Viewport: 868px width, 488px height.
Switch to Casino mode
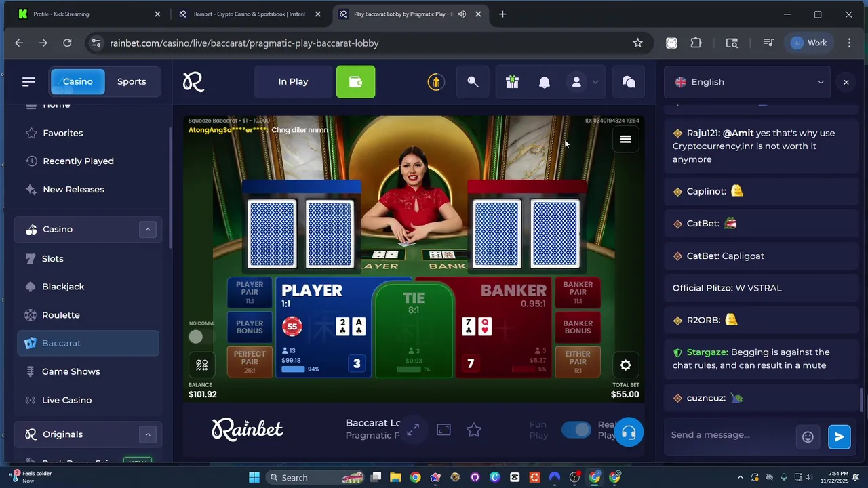coord(78,81)
